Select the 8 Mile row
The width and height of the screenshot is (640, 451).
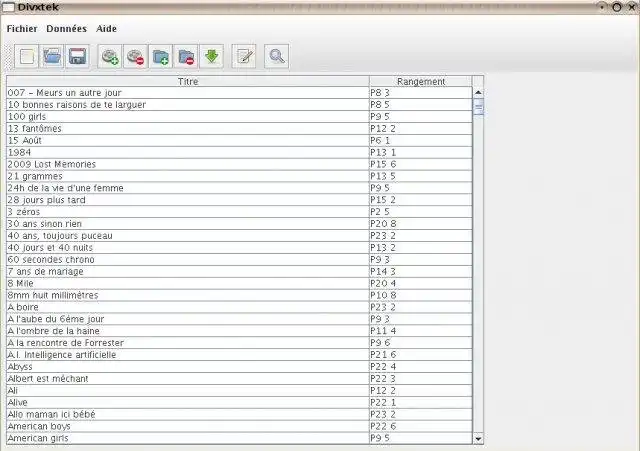tap(239, 283)
